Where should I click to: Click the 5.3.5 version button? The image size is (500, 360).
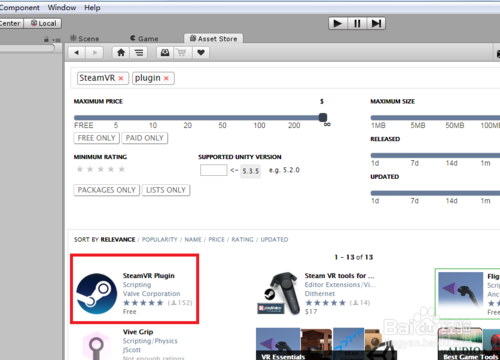pyautogui.click(x=250, y=171)
